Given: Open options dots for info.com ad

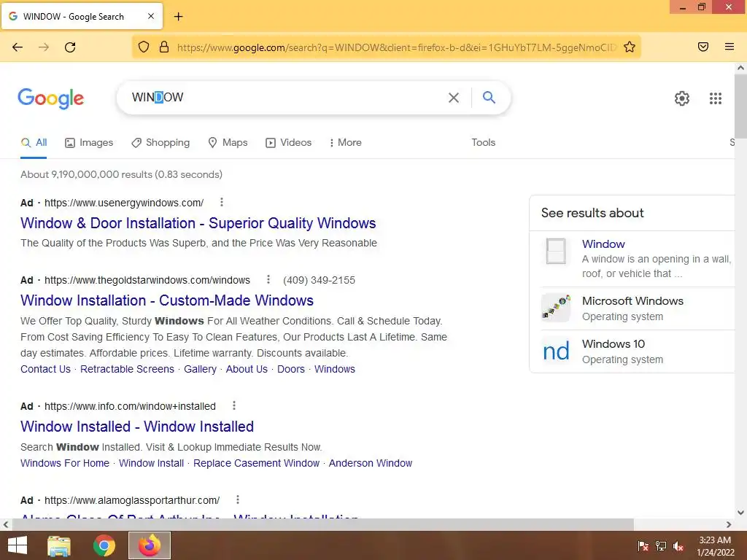Looking at the screenshot, I should click(x=234, y=405).
